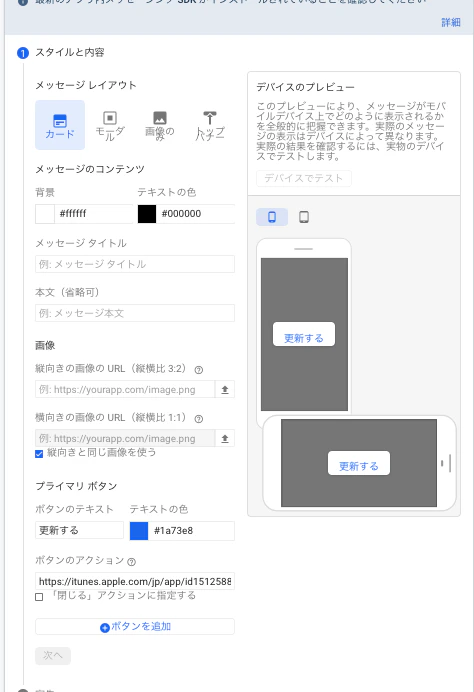Click the ボタンを追加 button
The height and width of the screenshot is (692, 474).
coord(135,627)
